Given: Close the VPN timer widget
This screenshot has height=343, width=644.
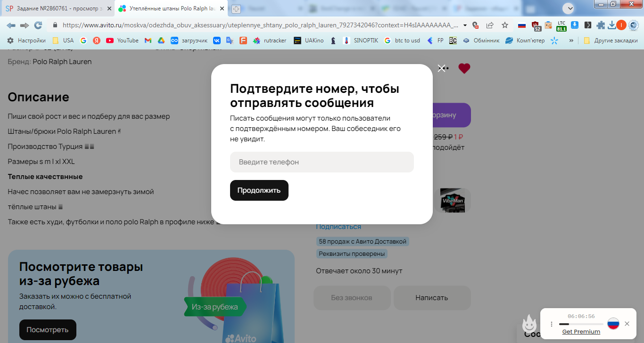Looking at the screenshot, I should 627,324.
